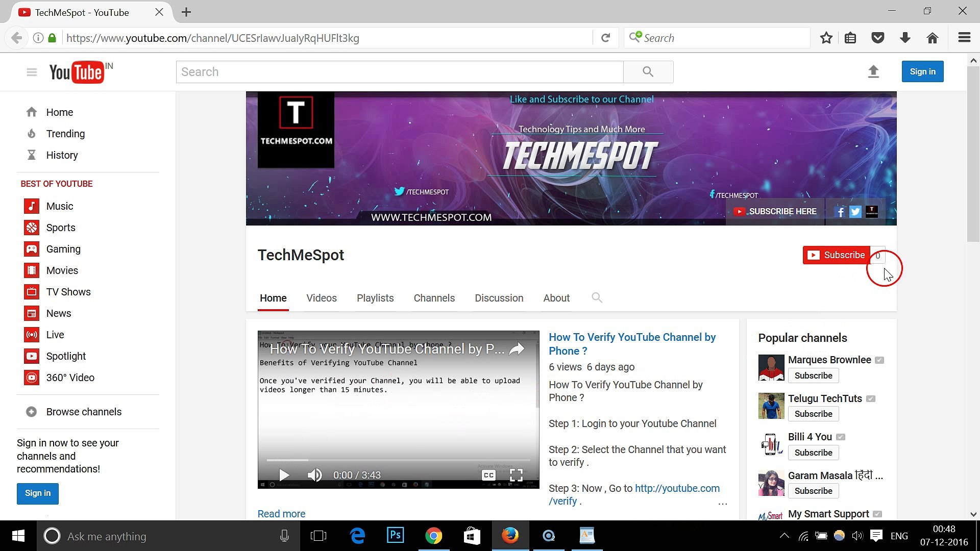Open the About tab
980x551 pixels.
(556, 298)
